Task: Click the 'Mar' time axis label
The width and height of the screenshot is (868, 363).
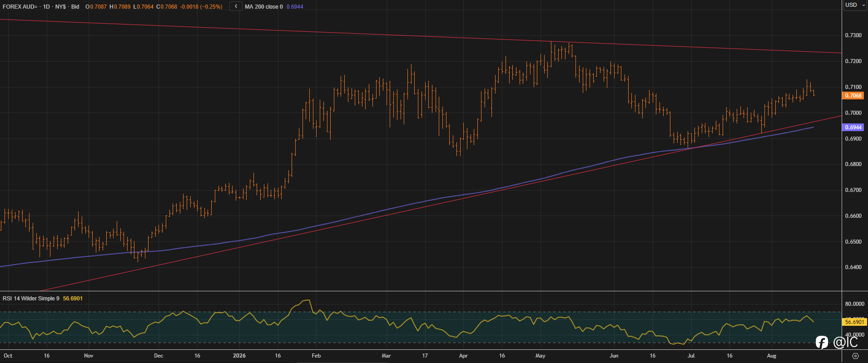Action: click(386, 356)
